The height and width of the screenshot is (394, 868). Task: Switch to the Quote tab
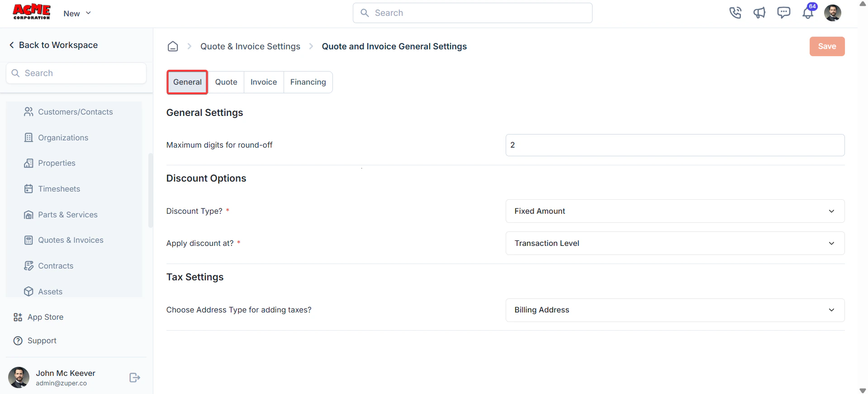226,82
